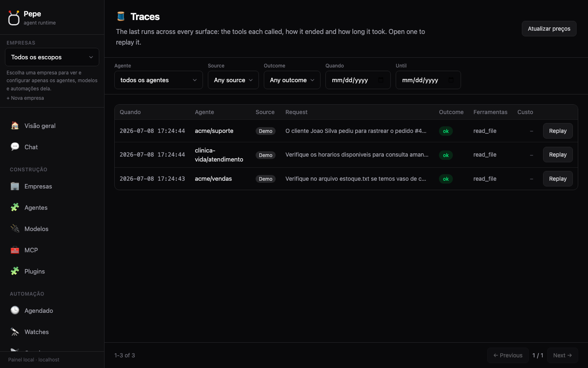Viewport: 588px width, 368px height.
Task: Open Plugins in the sidebar
Action: [52, 271]
